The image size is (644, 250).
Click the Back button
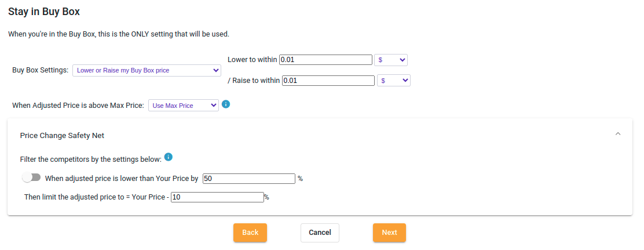pyautogui.click(x=250, y=233)
